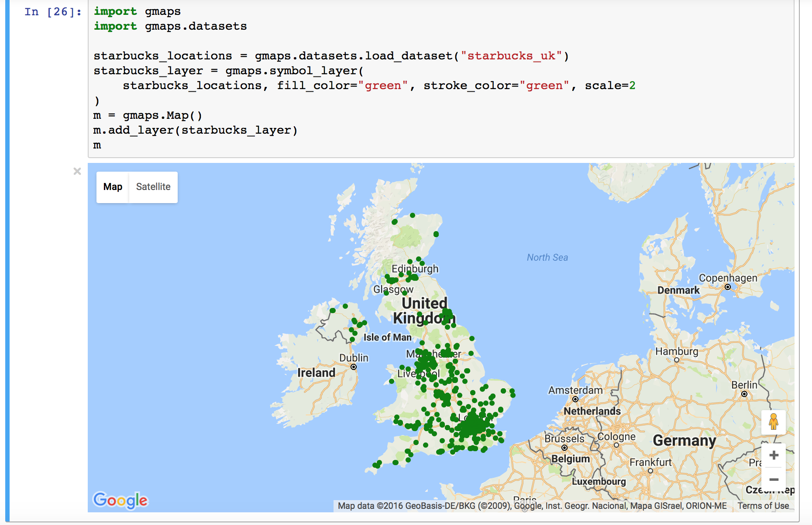Close the map output with the X icon
The height and width of the screenshot is (525, 812).
point(77,171)
